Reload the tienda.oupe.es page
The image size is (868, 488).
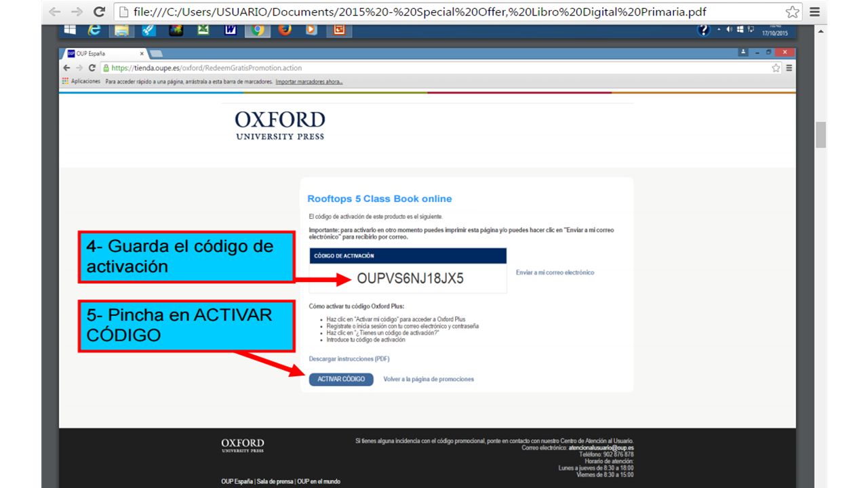(92, 68)
